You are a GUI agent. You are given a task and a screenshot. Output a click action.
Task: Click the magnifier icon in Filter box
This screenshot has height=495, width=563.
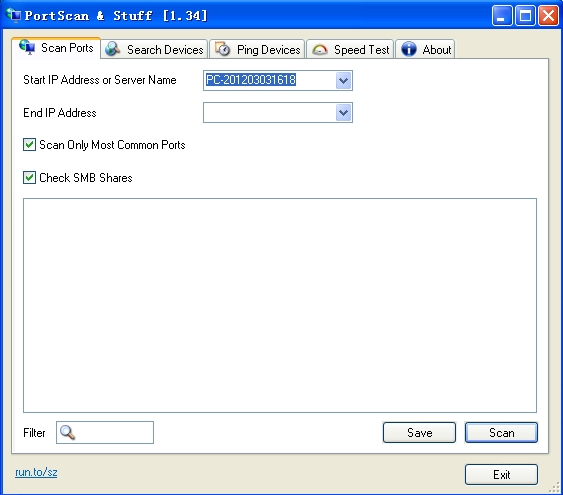click(x=67, y=432)
